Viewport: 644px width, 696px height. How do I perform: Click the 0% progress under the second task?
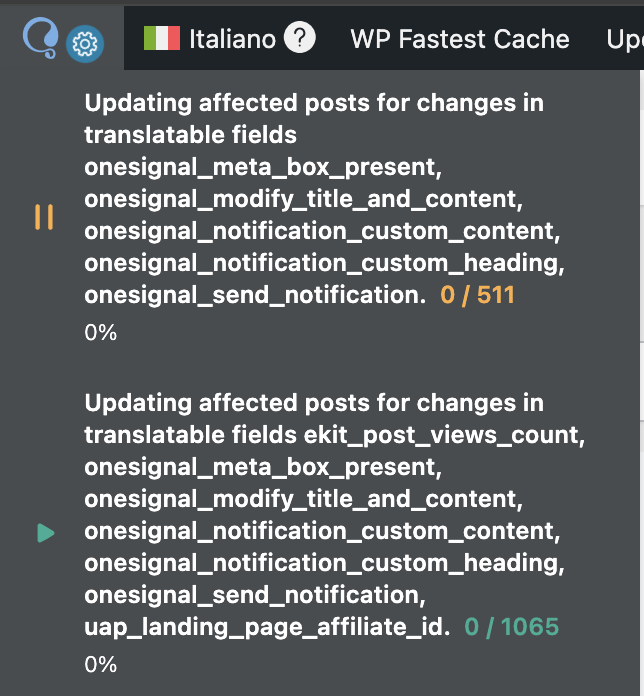[x=101, y=664]
